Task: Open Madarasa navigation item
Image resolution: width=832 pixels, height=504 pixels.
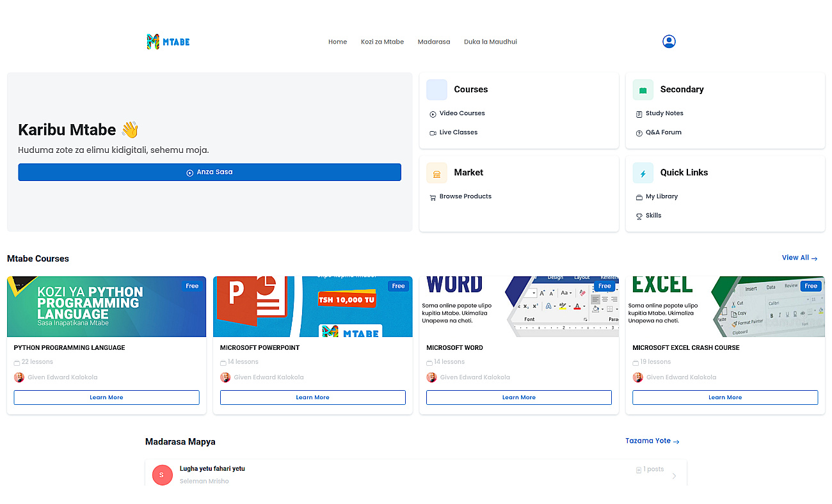Action: pos(434,42)
